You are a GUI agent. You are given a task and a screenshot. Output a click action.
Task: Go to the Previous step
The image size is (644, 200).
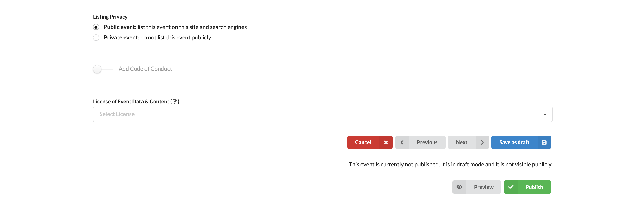point(420,142)
